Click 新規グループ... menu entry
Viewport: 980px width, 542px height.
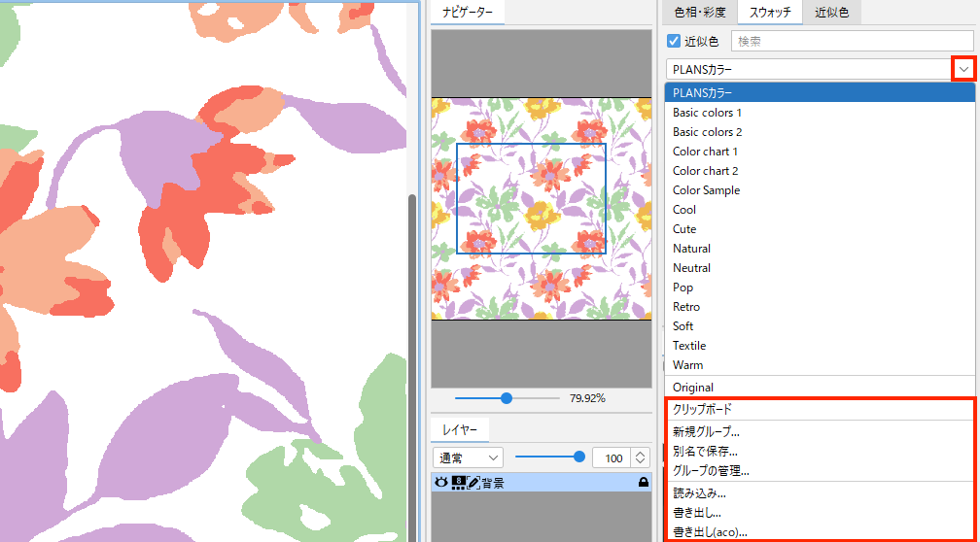(x=820, y=431)
